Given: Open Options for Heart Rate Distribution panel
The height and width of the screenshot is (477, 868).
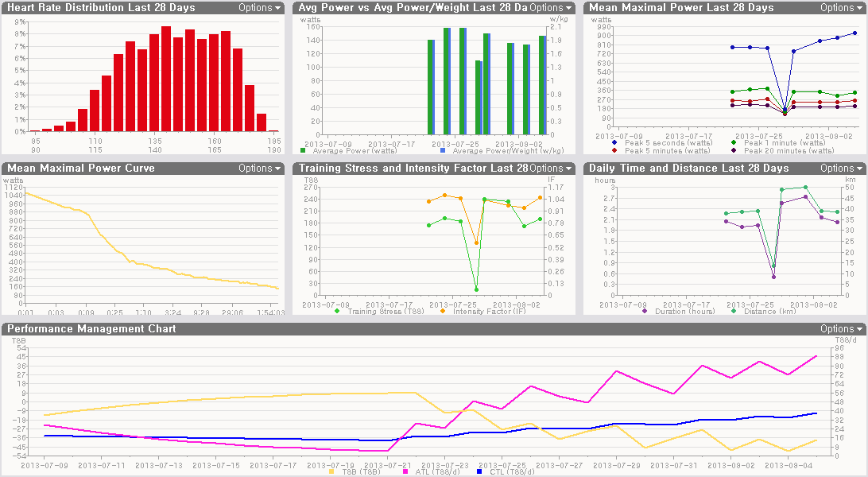Looking at the screenshot, I should point(260,8).
